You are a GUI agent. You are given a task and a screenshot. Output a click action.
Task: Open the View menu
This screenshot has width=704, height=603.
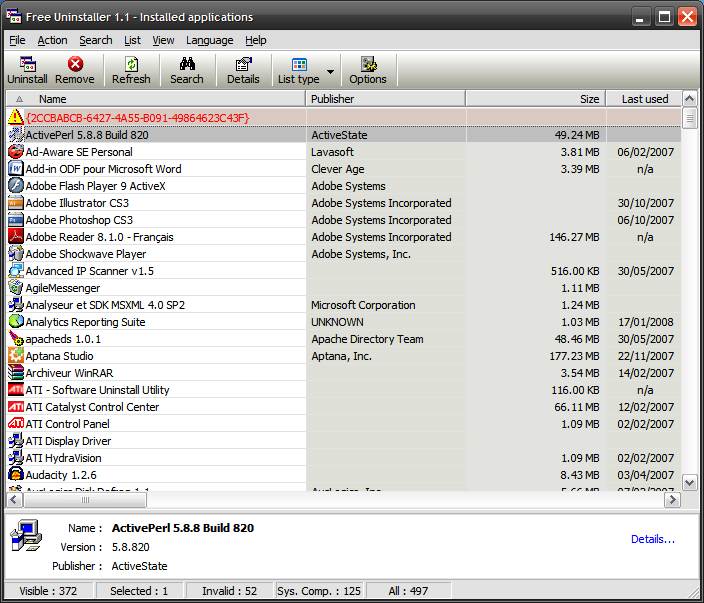click(x=163, y=40)
